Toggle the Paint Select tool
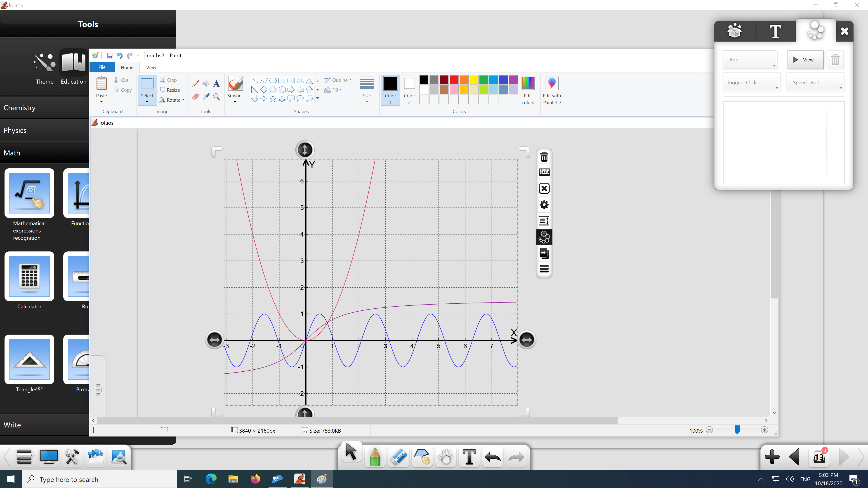The height and width of the screenshot is (488, 868). (147, 84)
